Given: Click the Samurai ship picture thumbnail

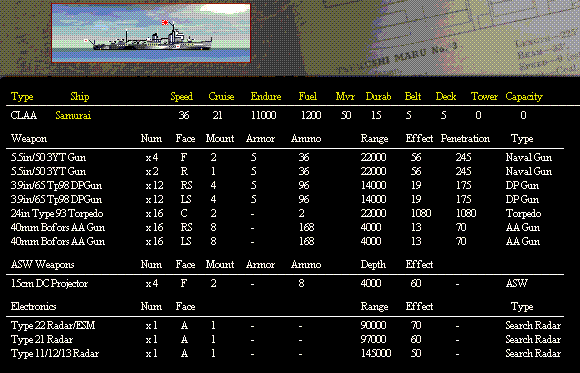Looking at the screenshot, I should (151, 33).
